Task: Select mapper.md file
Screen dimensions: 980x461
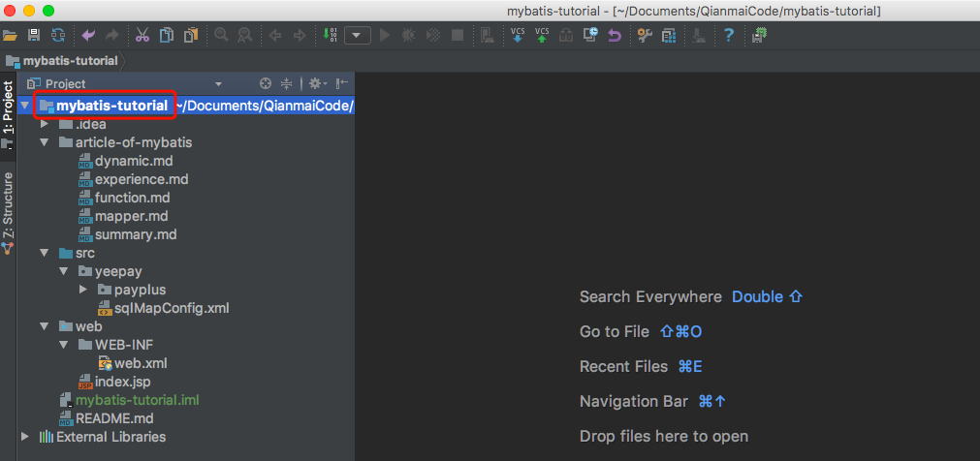Action: (131, 216)
